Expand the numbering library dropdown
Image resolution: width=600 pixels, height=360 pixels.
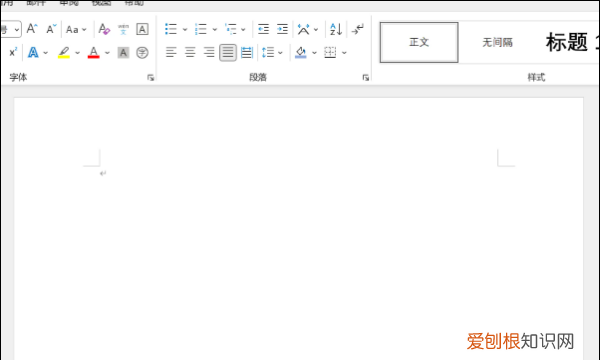pyautogui.click(x=215, y=29)
